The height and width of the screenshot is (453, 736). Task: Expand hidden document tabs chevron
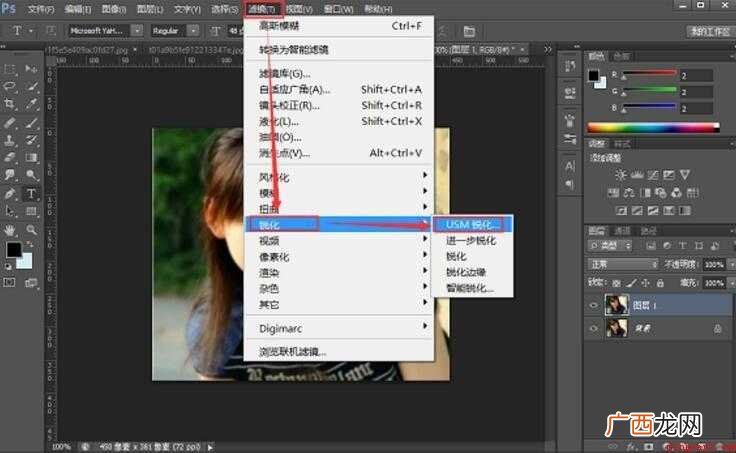point(548,49)
